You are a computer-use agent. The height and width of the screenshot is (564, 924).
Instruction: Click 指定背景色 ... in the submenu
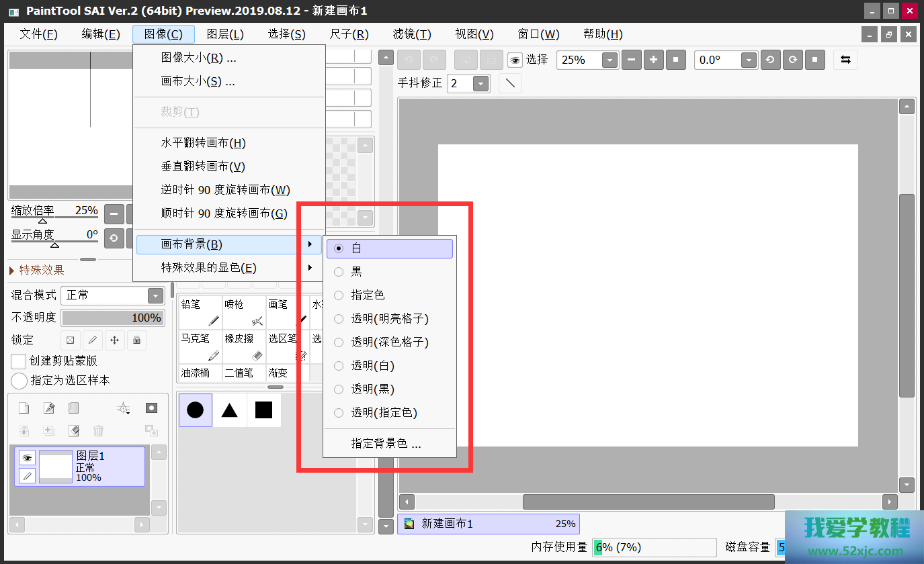click(386, 444)
